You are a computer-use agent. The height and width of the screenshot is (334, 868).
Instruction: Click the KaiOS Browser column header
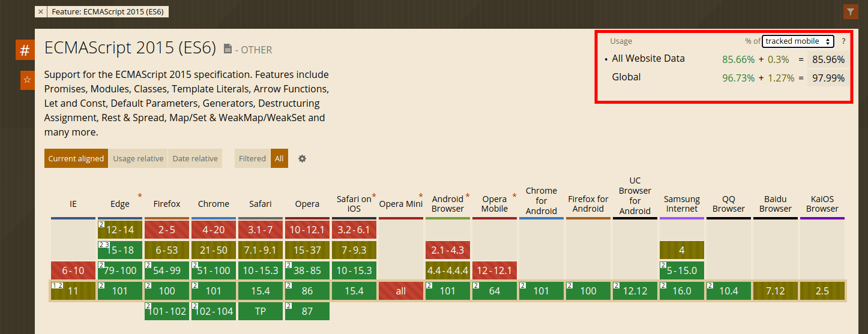tap(822, 204)
